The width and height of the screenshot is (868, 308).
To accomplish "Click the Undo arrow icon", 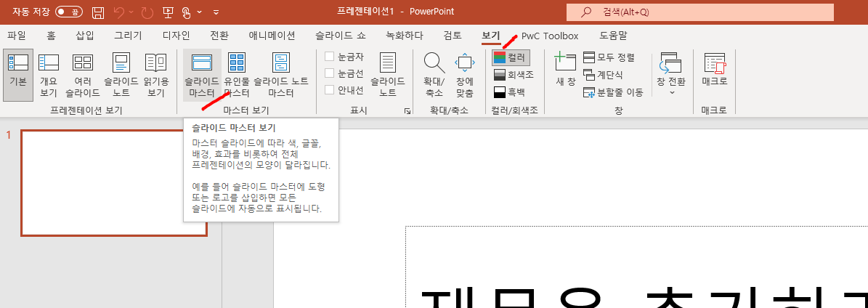I will 119,12.
